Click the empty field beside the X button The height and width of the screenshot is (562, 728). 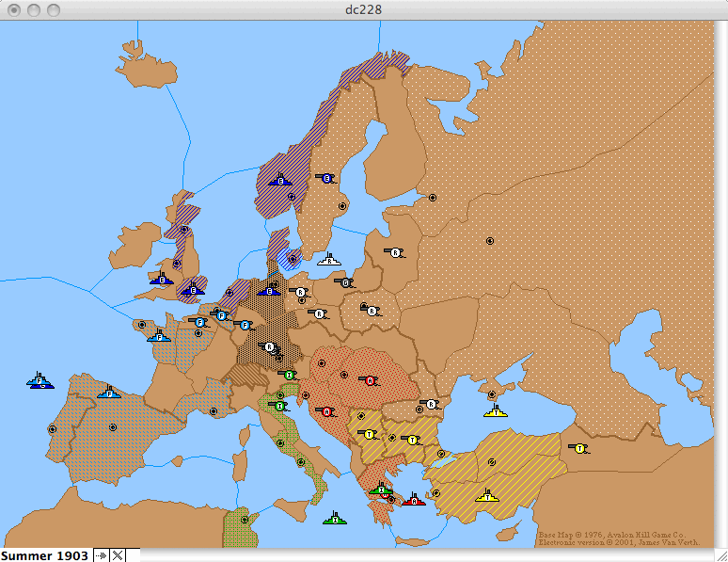[133, 555]
